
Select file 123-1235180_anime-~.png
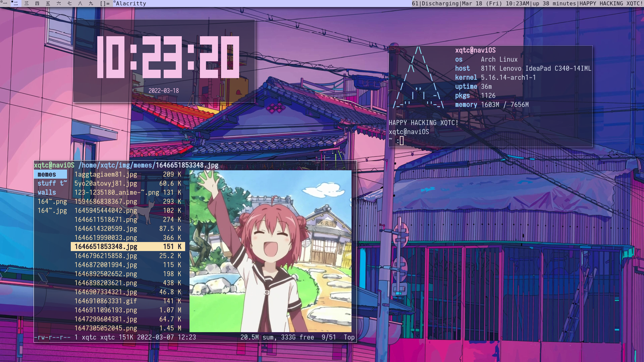pyautogui.click(x=128, y=192)
